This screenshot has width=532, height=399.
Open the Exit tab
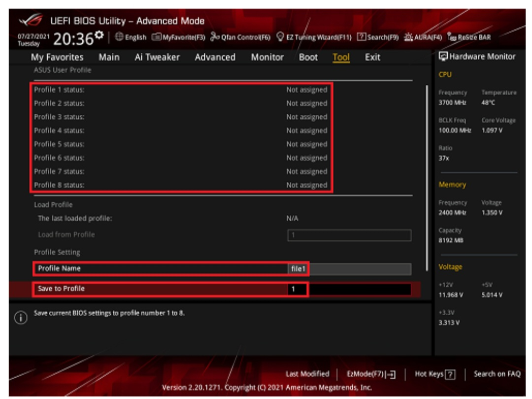coord(372,57)
